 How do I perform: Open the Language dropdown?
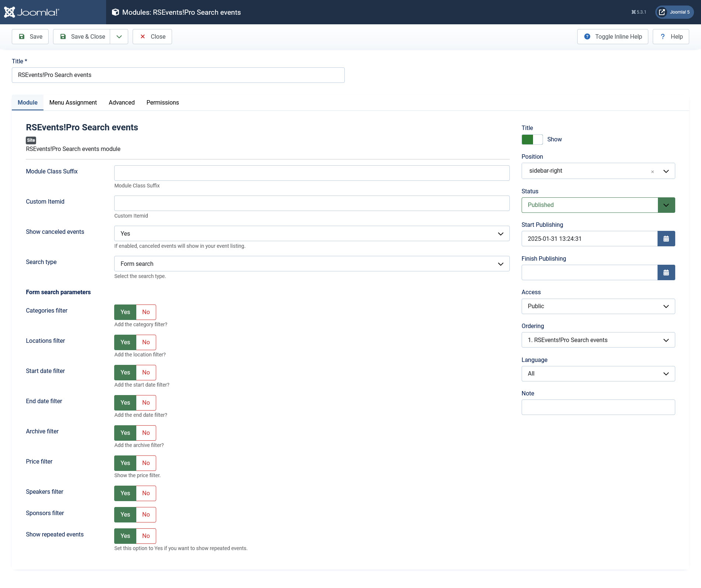[598, 374]
